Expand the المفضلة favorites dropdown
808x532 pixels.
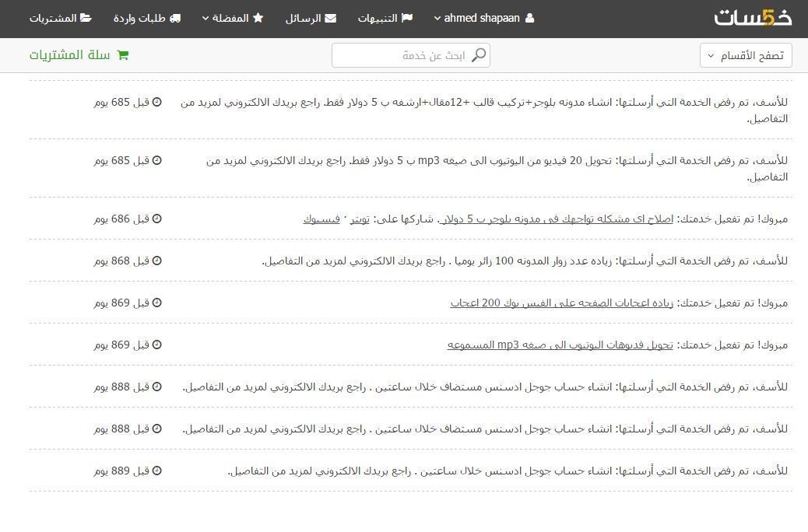pyautogui.click(x=233, y=18)
